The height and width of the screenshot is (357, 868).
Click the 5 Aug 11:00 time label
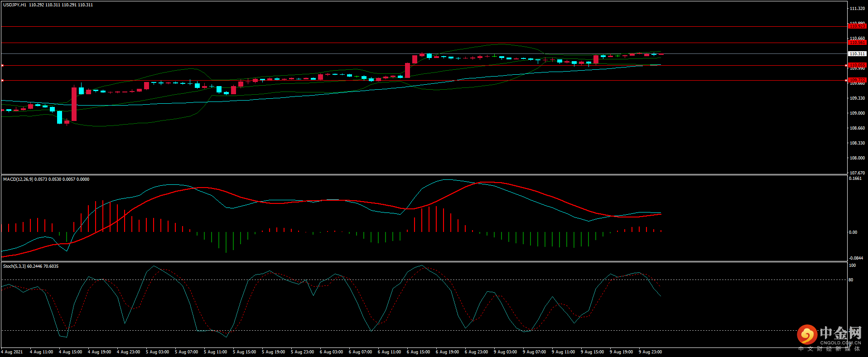[x=215, y=352]
